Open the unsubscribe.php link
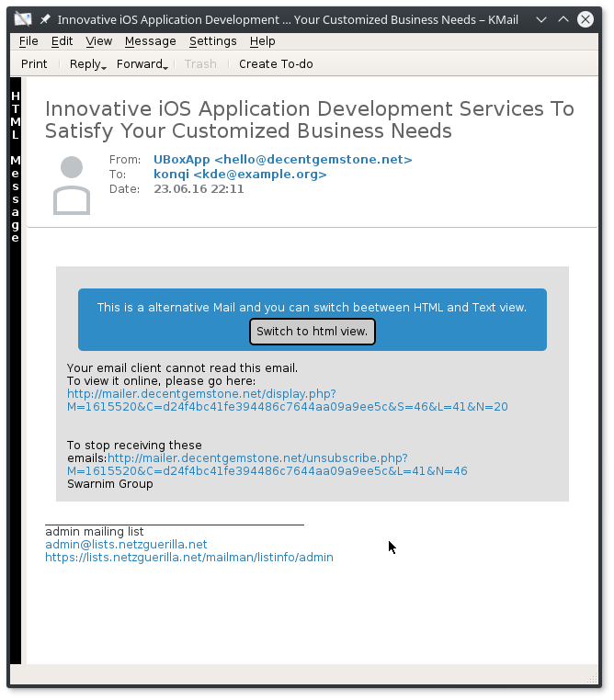The width and height of the screenshot is (614, 700). point(257,458)
